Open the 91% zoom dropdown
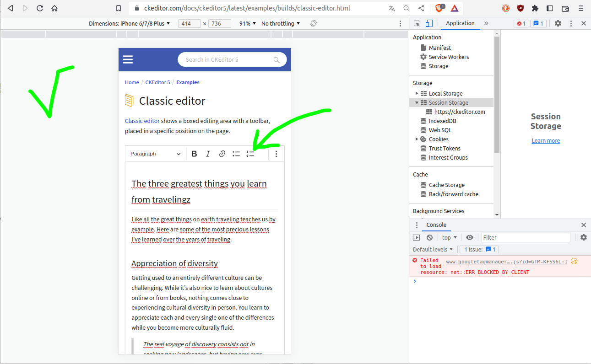 point(248,23)
